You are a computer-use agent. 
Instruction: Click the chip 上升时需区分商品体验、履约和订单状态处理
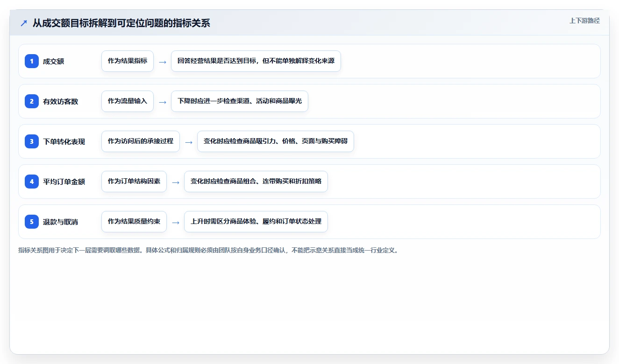tap(256, 222)
